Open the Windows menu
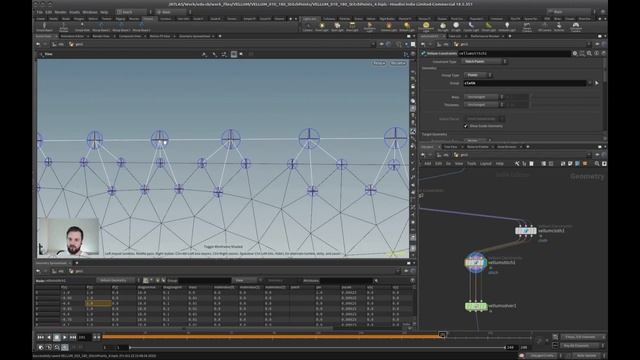This screenshot has height=360, width=640. point(90,12)
